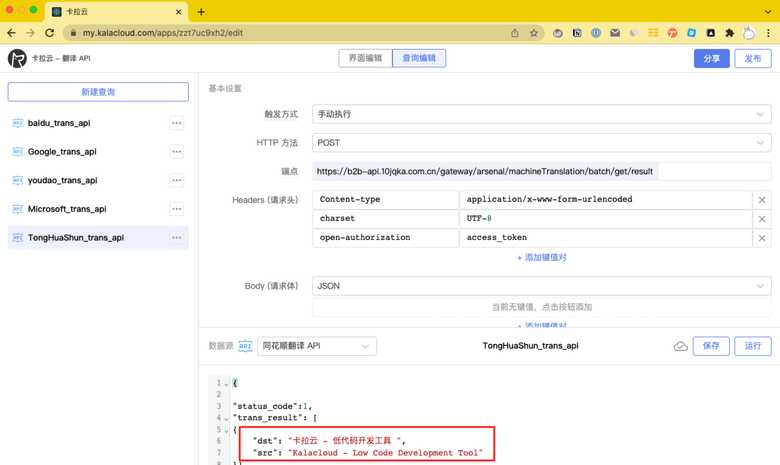Viewport: 780px width, 465px height.
Task: Click the application/x-www-form-urlencoded value field
Action: [x=605, y=199]
